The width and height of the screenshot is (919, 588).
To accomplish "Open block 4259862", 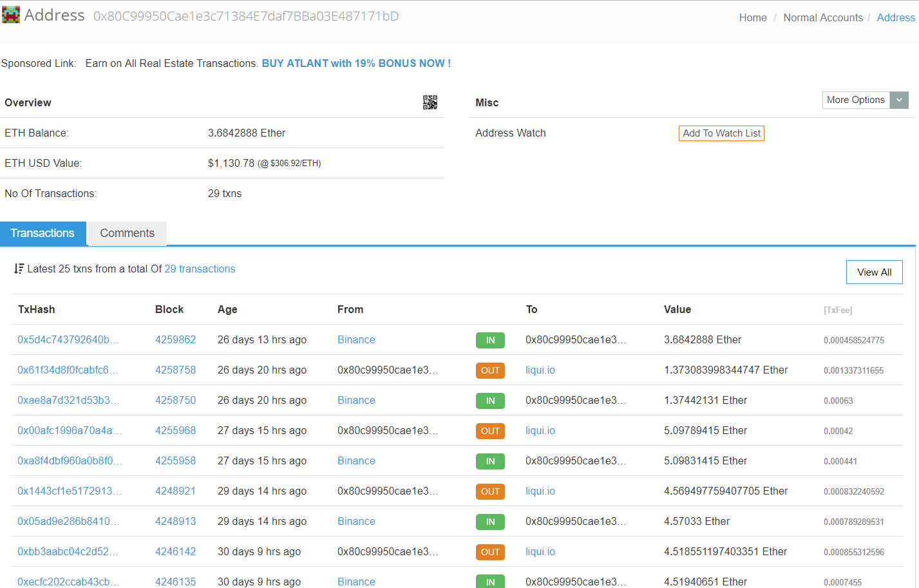I will tap(175, 339).
